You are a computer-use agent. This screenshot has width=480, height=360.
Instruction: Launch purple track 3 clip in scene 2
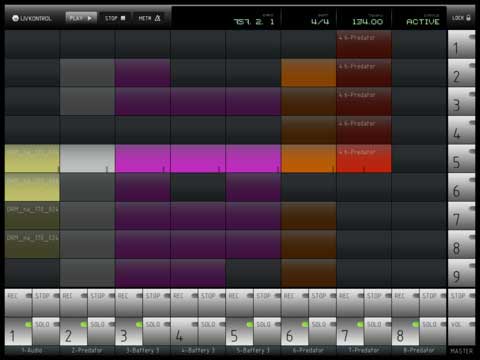pos(143,73)
